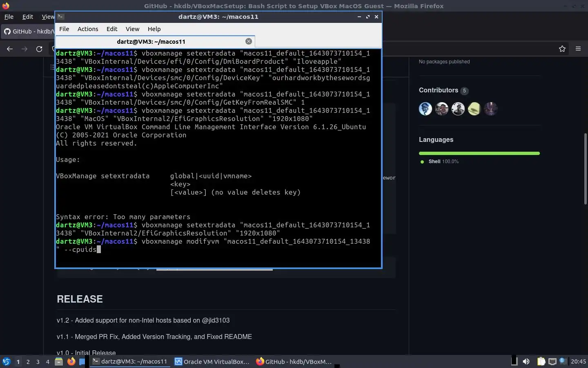Click the Firefox logo in title bar
Image resolution: width=588 pixels, height=368 pixels.
[x=6, y=6]
